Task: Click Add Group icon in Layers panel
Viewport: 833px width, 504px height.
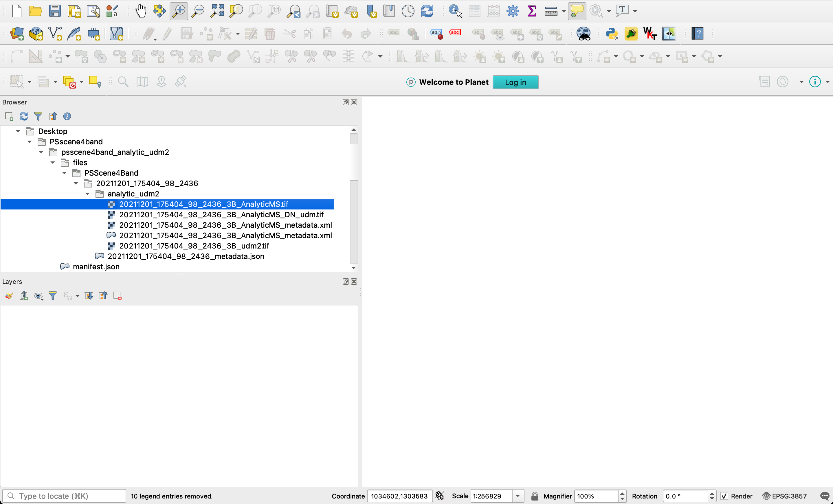Action: click(24, 296)
